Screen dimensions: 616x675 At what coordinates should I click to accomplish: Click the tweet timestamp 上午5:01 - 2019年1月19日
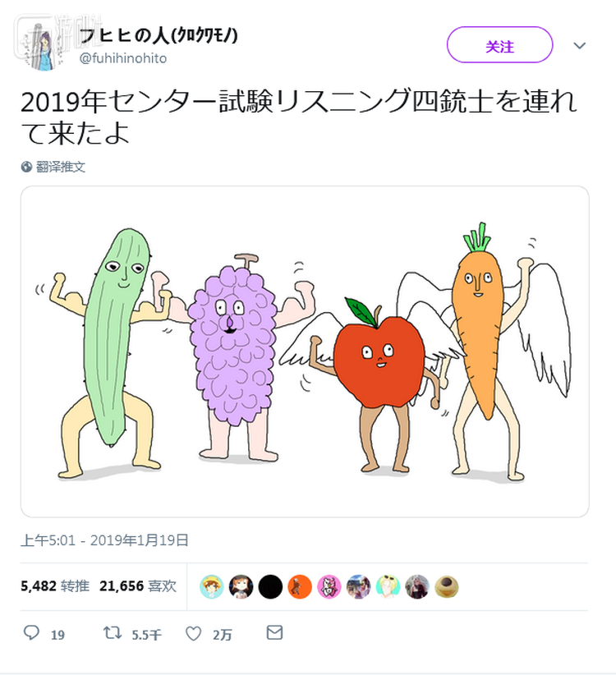[105, 540]
